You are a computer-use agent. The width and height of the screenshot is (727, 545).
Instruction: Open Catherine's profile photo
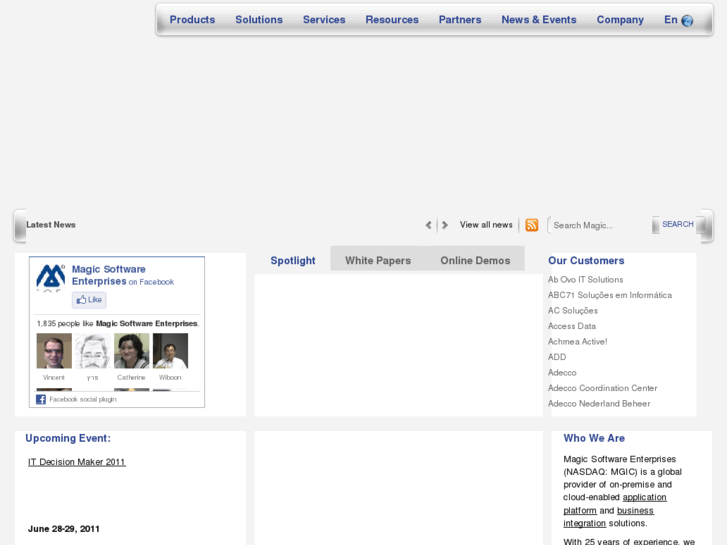[132, 351]
